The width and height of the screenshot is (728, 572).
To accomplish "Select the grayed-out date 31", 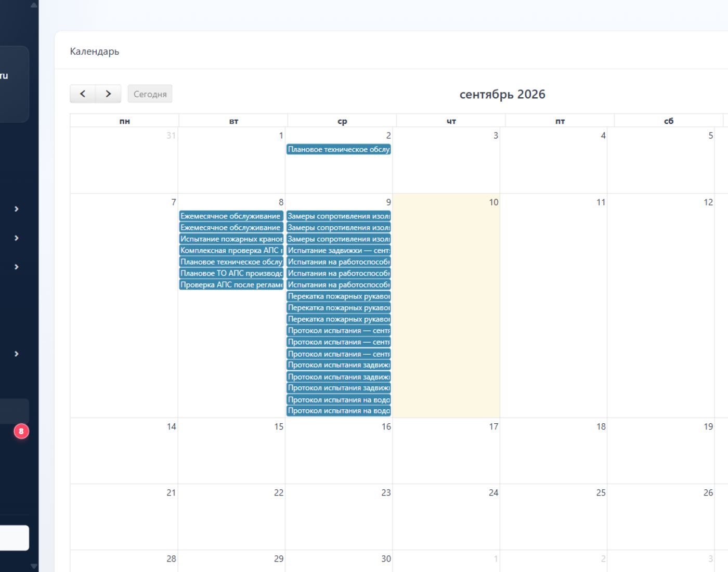I will click(x=171, y=136).
